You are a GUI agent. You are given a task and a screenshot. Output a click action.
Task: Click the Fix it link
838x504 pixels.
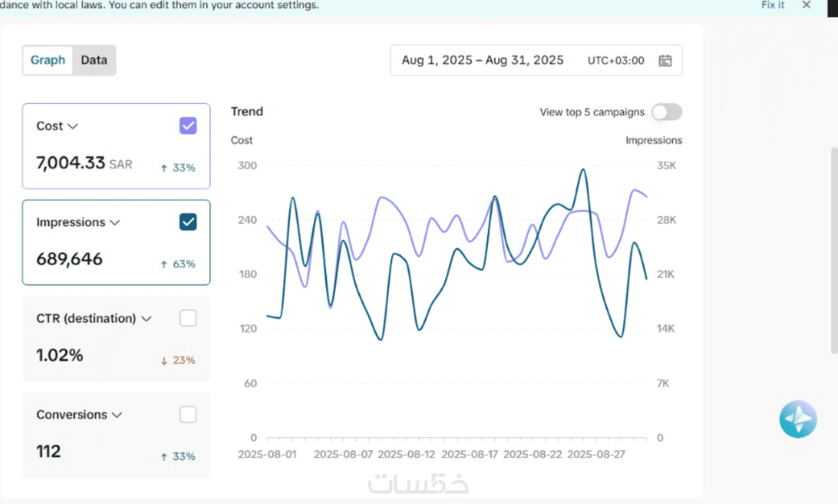point(773,5)
